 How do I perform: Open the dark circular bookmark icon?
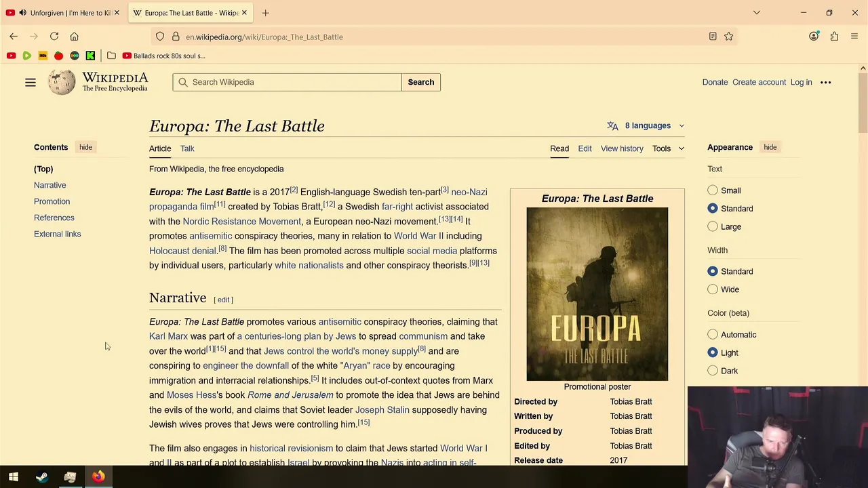pyautogui.click(x=75, y=56)
